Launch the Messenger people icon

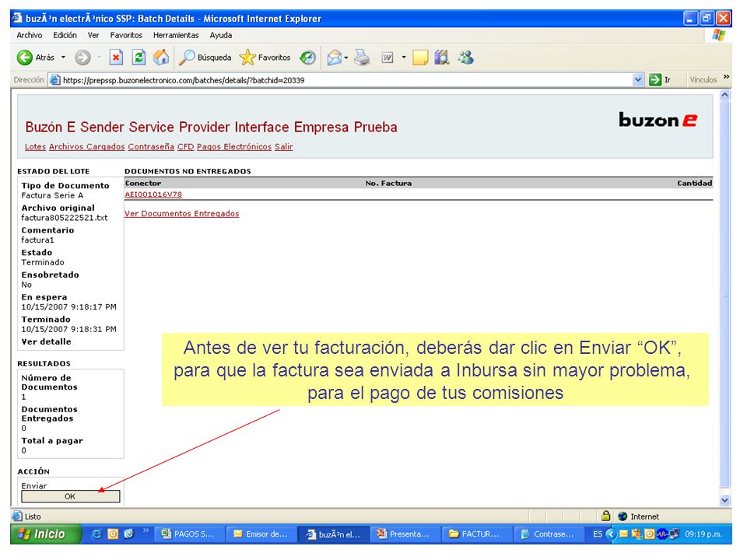466,58
